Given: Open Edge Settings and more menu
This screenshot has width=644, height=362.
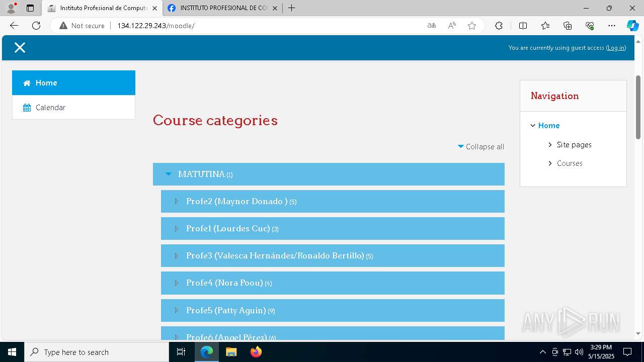Looking at the screenshot, I should (x=612, y=26).
